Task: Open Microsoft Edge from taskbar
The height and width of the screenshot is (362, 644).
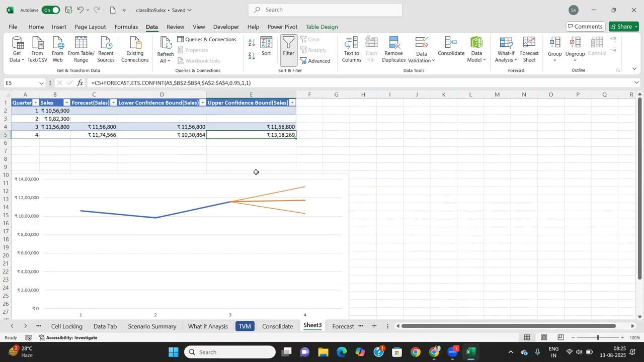Action: click(x=342, y=352)
